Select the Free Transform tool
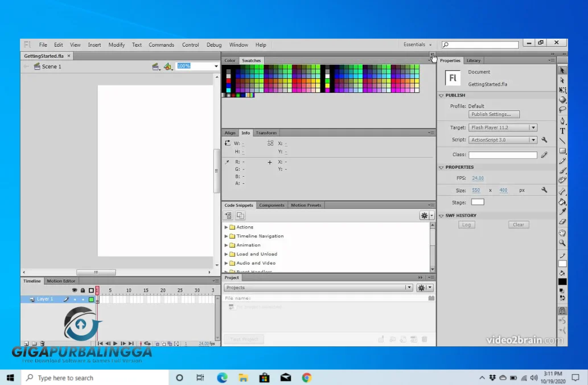 click(x=562, y=90)
